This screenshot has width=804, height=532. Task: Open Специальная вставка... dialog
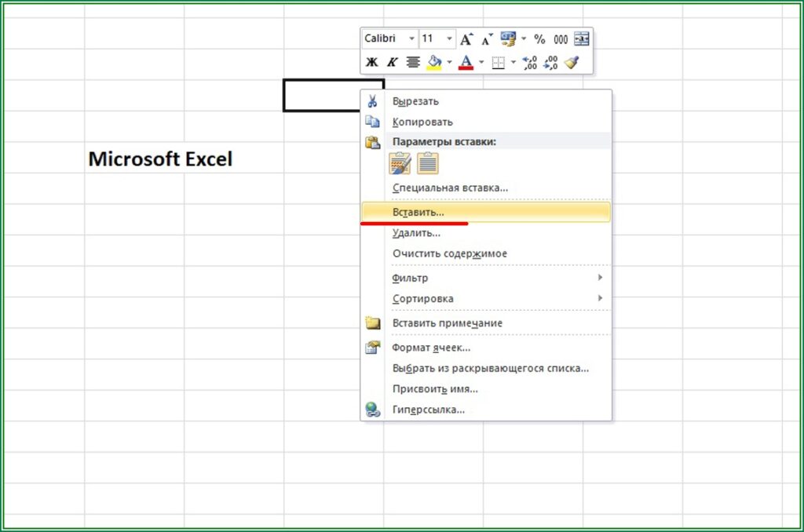point(486,188)
